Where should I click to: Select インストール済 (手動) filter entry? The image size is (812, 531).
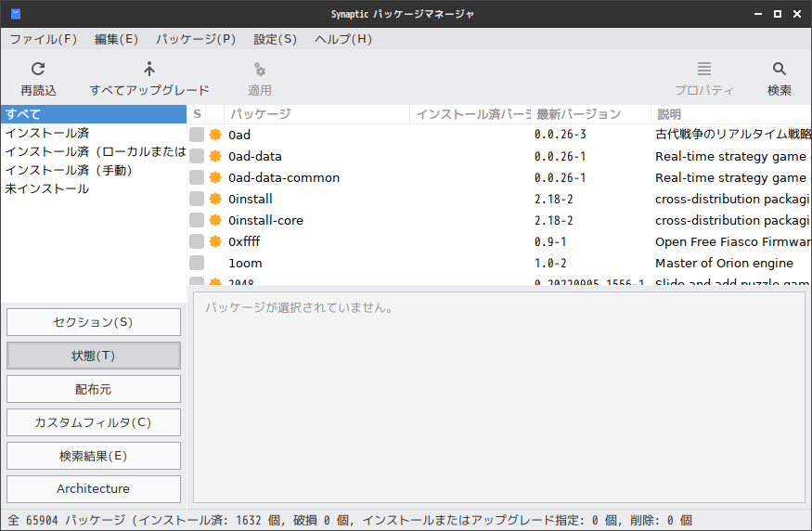(94, 171)
